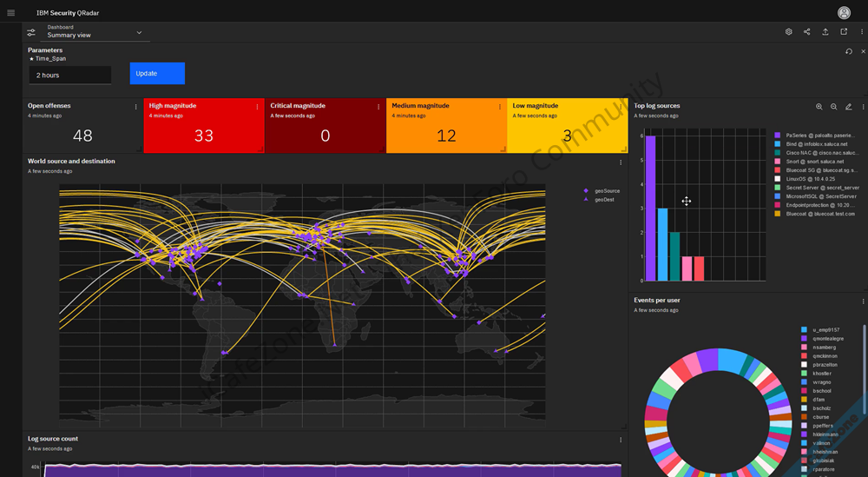Click the share dashboard icon
The height and width of the screenshot is (477, 868).
point(807,32)
